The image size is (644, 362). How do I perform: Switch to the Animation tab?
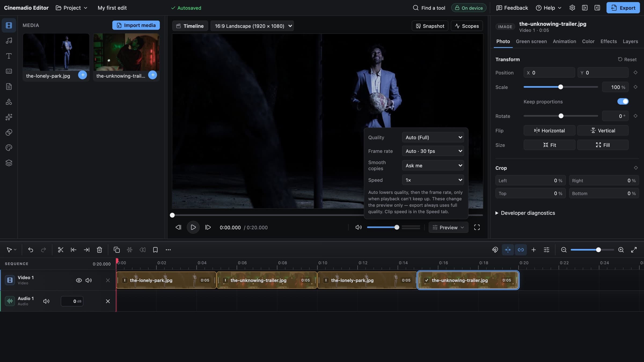tap(564, 42)
